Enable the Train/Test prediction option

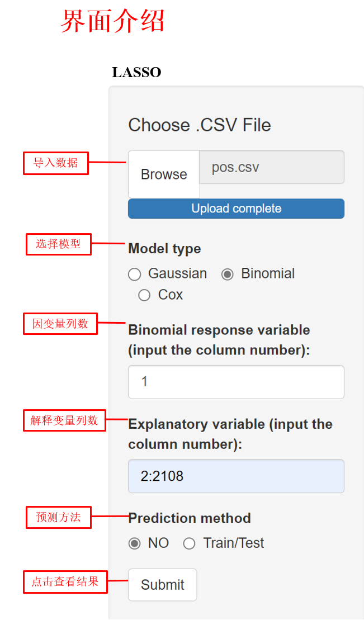click(190, 543)
